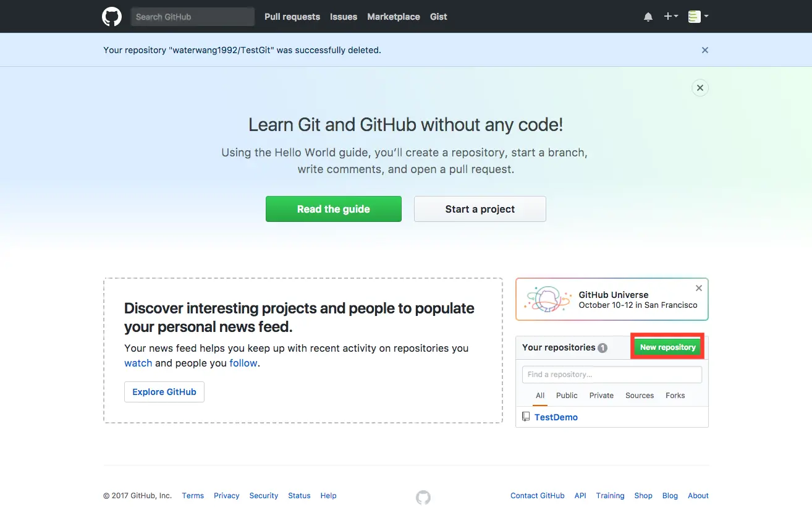812x531 pixels.
Task: Dismiss the repository deleted notice
Action: click(x=705, y=50)
